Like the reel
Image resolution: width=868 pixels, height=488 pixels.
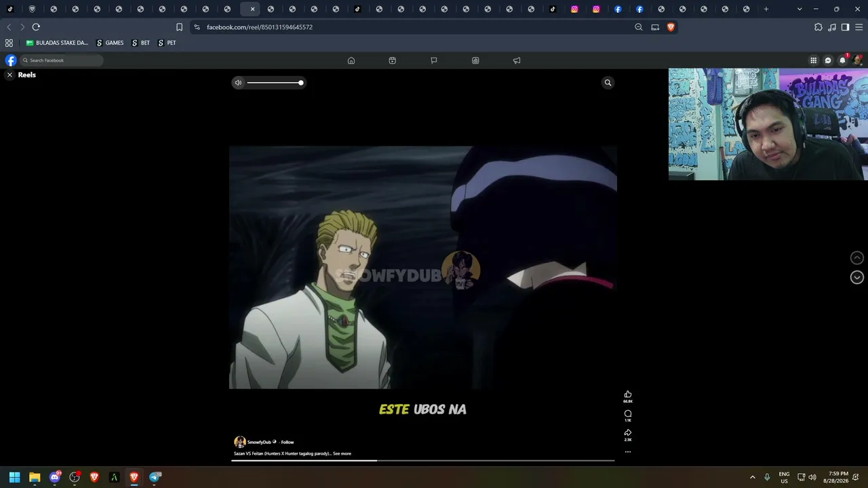[628, 394]
